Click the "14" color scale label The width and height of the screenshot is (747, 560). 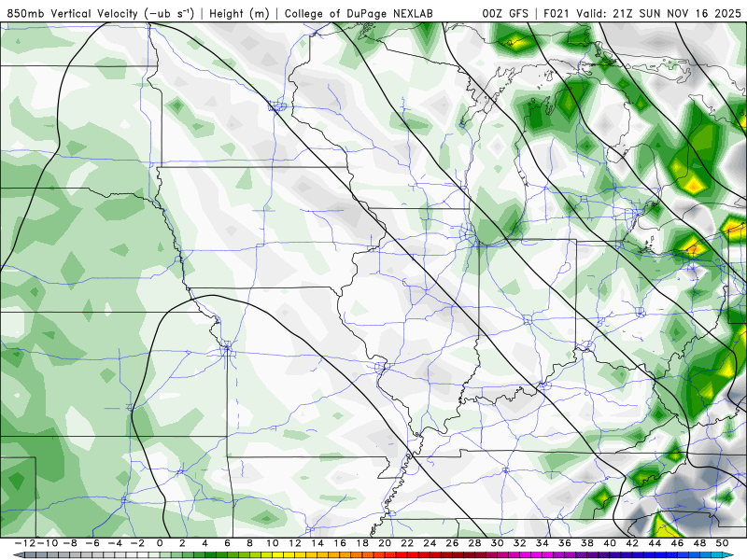click(317, 543)
